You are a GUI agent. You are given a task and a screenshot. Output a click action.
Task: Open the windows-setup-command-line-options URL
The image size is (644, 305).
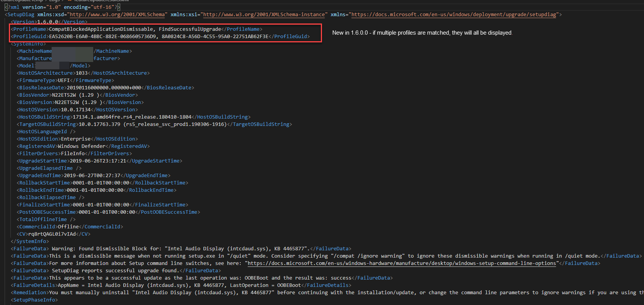402,263
